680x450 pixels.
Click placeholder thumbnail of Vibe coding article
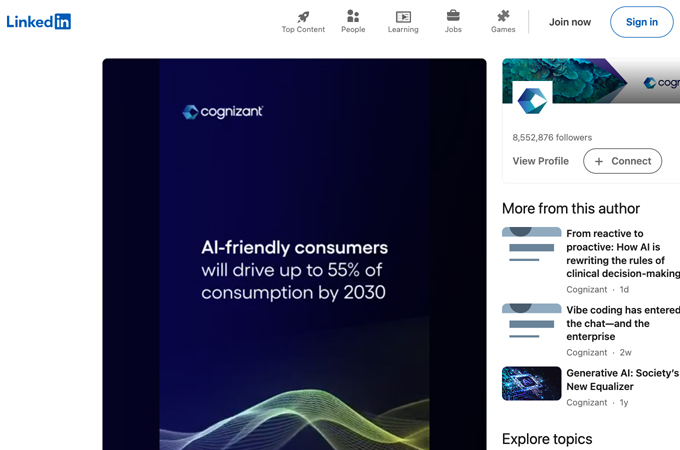pyautogui.click(x=532, y=321)
